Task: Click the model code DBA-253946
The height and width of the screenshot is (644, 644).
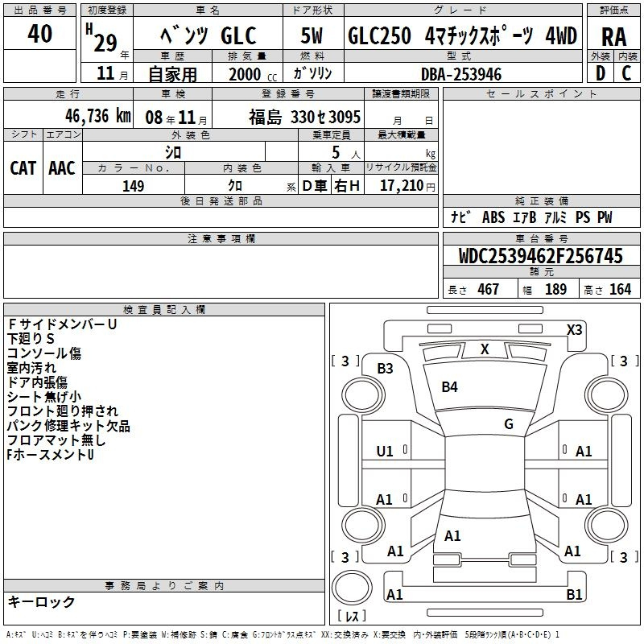Action: pos(461,74)
